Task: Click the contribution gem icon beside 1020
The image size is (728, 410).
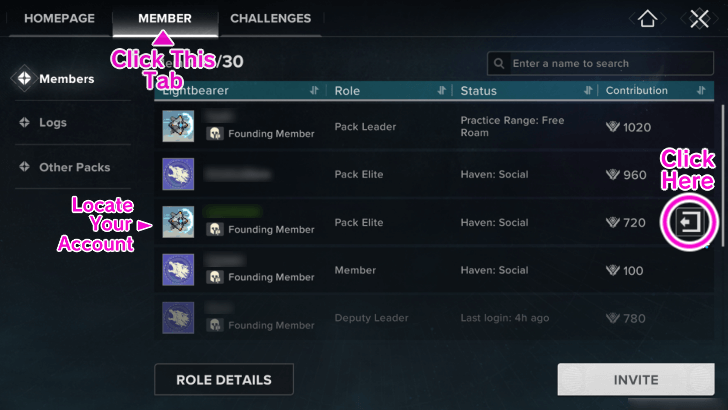Action: (613, 127)
